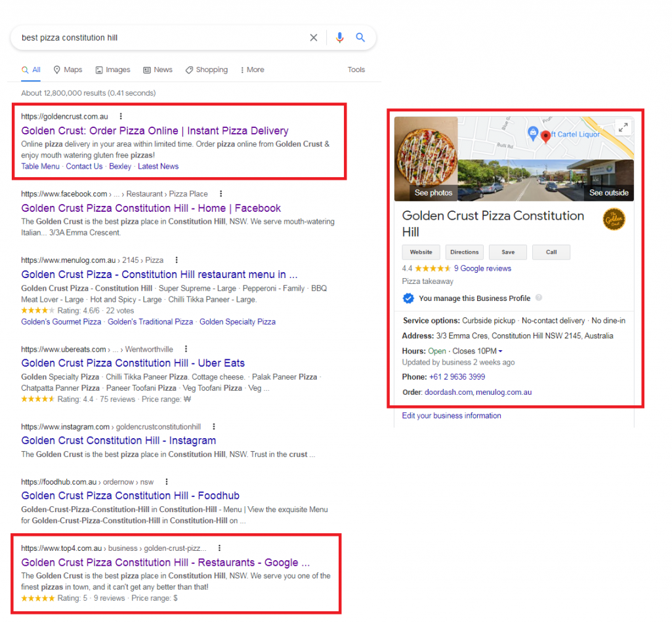Open three-dot menu beside goldencrust.com.au result
672x623 pixels.
point(121,117)
